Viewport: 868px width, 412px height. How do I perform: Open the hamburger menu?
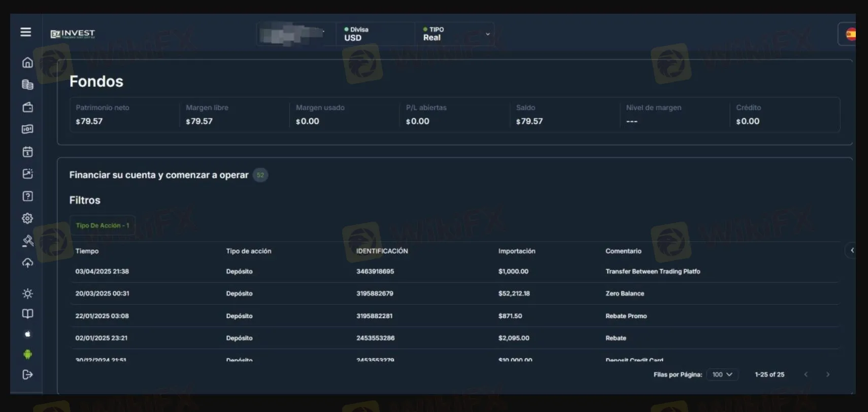26,32
